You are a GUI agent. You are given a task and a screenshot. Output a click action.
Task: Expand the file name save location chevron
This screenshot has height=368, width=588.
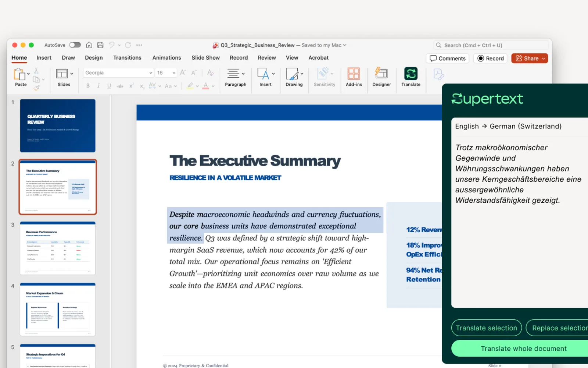(x=345, y=45)
